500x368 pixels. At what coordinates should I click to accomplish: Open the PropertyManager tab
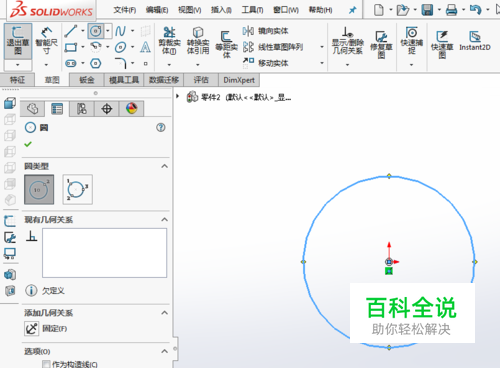pyautogui.click(x=57, y=109)
